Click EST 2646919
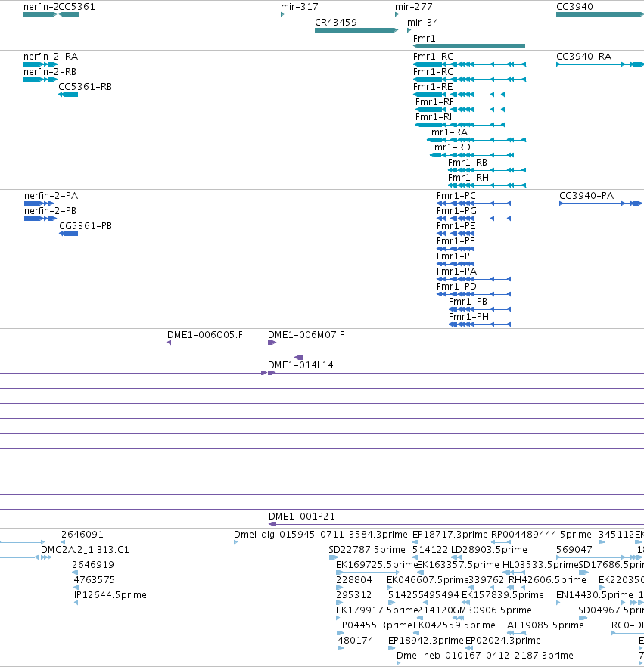Screen dimensions: 644x667 (x=74, y=572)
